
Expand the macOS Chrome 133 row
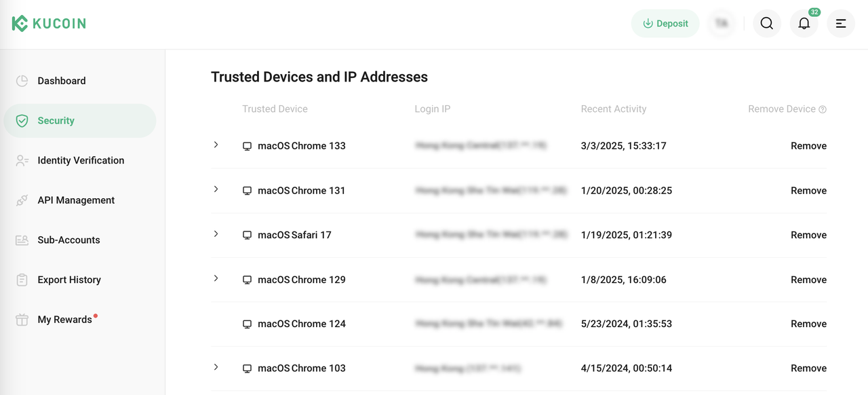pyautogui.click(x=216, y=145)
